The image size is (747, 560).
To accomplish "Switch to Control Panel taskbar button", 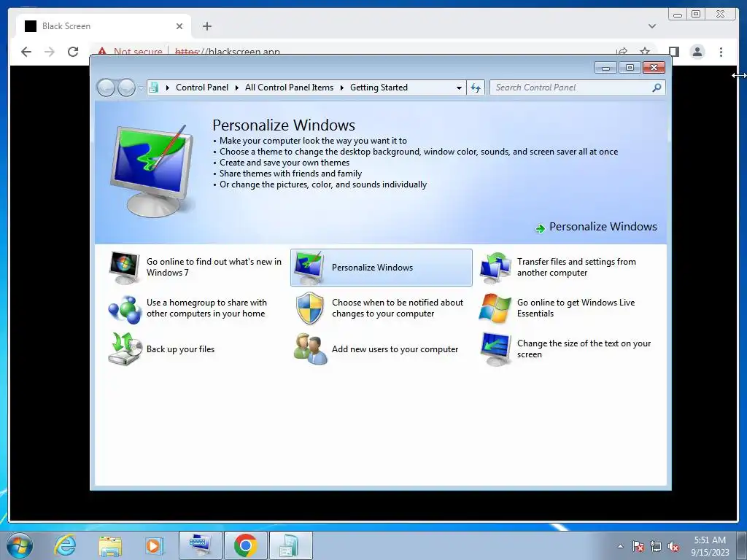I will pos(291,545).
